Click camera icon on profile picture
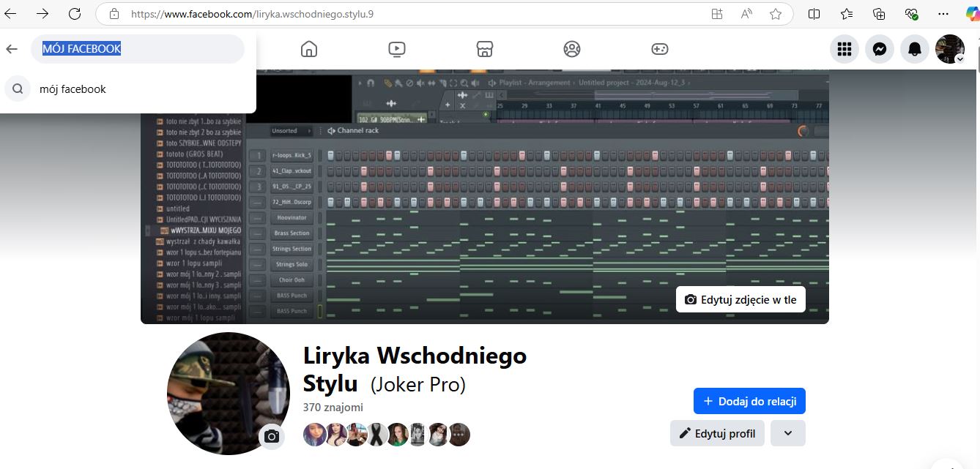The width and height of the screenshot is (980, 469). point(272,436)
